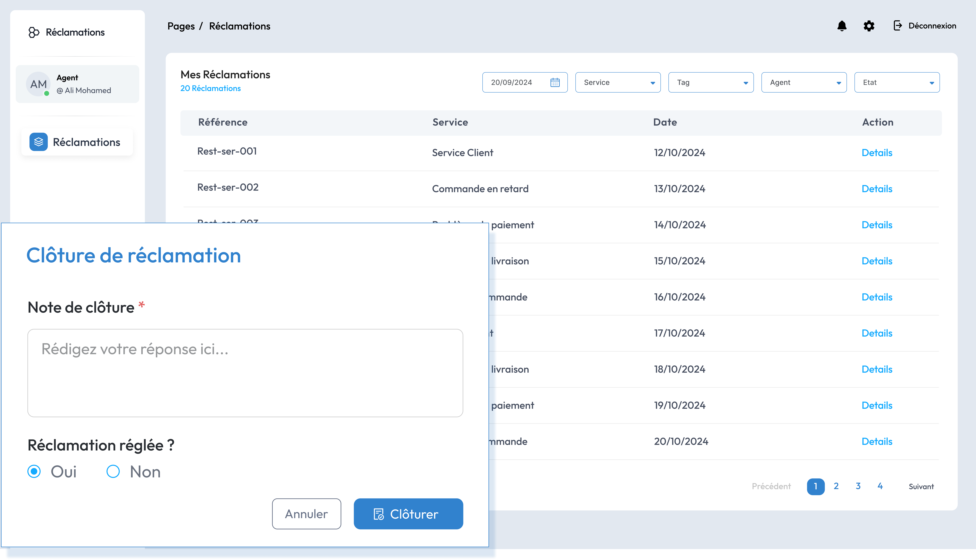Open Details for the 20/10/2024 row

[x=877, y=442]
